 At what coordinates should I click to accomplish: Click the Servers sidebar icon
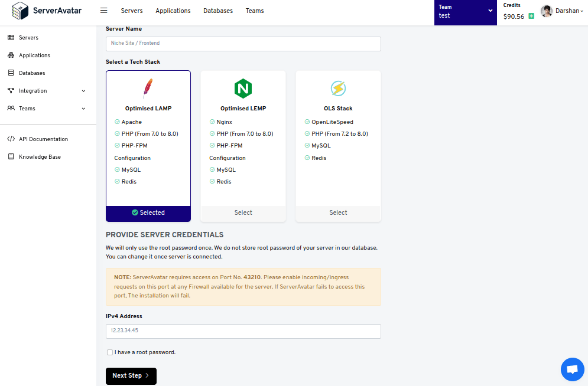click(x=11, y=37)
